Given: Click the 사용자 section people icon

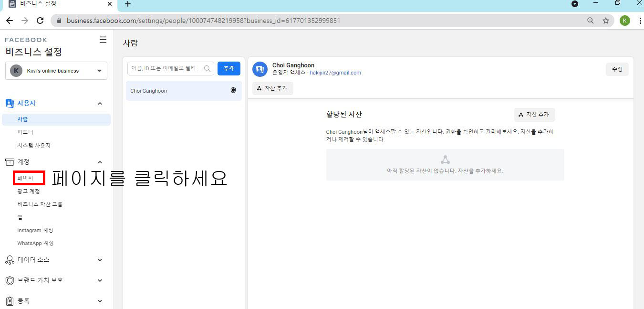Looking at the screenshot, I should pos(10,103).
